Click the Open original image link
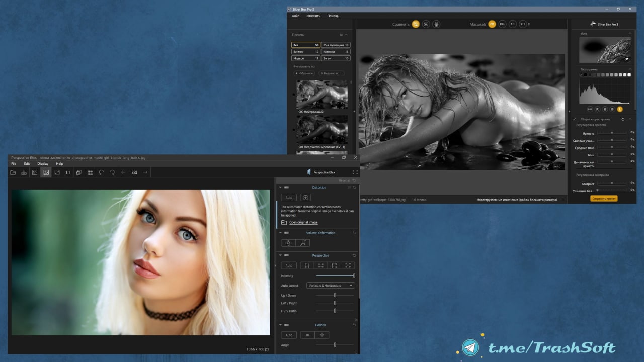 tap(303, 222)
